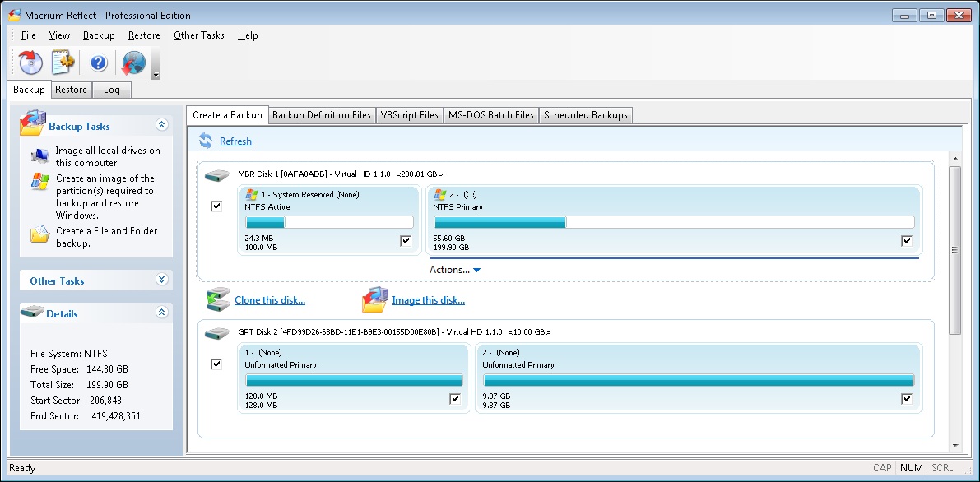Screen dimensions: 980x482
Task: Click Create a File and Folder backup
Action: [x=106, y=237]
